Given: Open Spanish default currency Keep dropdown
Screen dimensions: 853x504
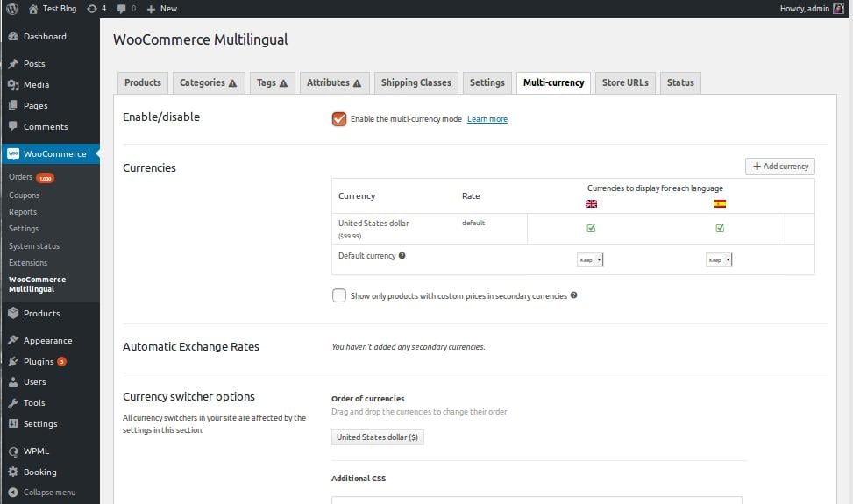Looking at the screenshot, I should (719, 259).
